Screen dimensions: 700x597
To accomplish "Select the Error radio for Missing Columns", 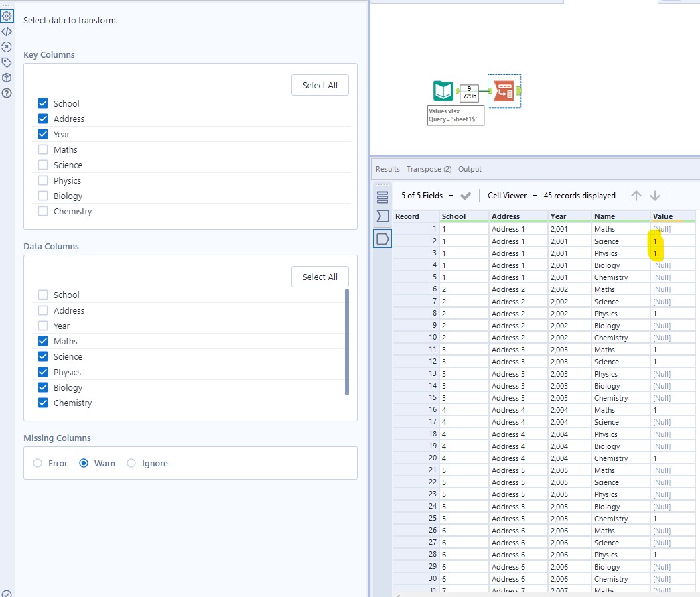I will pyautogui.click(x=38, y=463).
